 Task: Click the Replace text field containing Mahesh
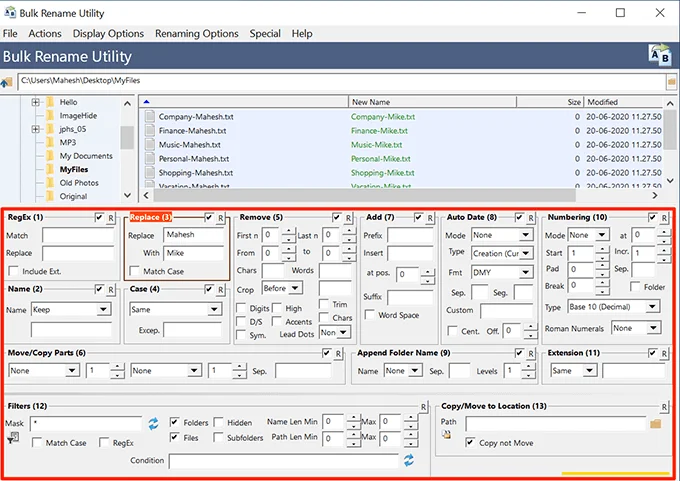pos(194,235)
